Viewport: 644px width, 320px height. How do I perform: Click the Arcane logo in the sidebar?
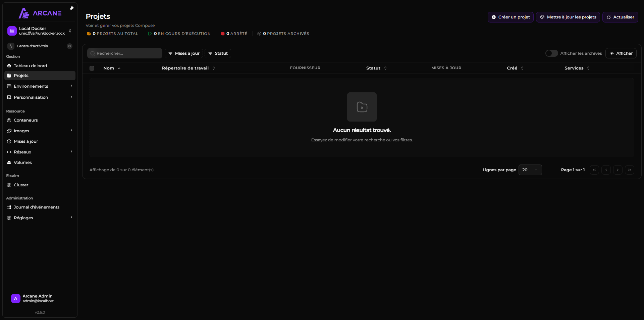click(40, 13)
